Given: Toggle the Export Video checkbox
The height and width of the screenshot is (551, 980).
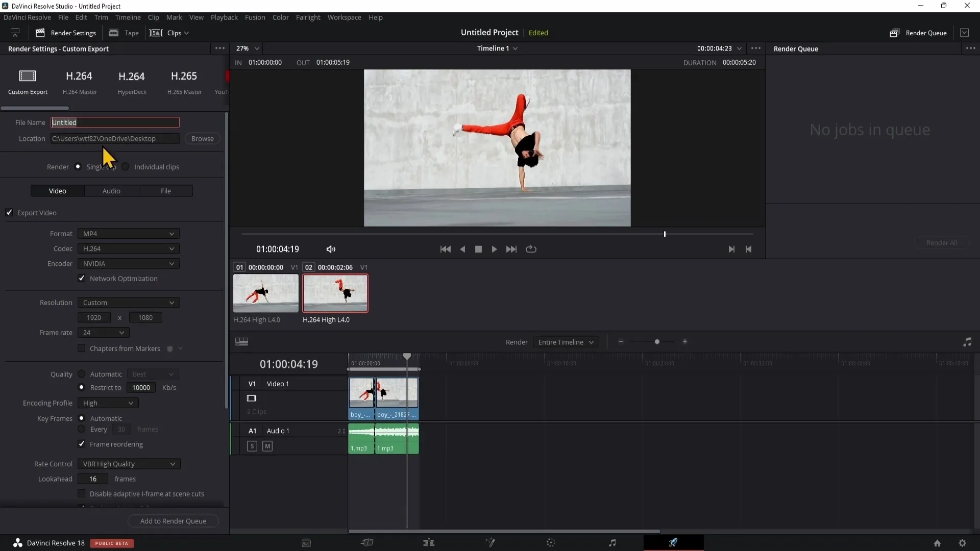Looking at the screenshot, I should tap(9, 213).
